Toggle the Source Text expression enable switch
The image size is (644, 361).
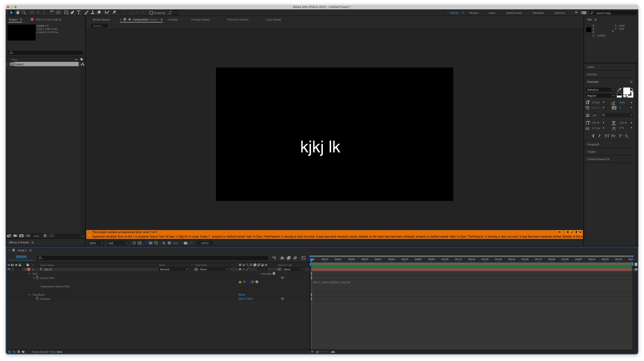tap(244, 282)
